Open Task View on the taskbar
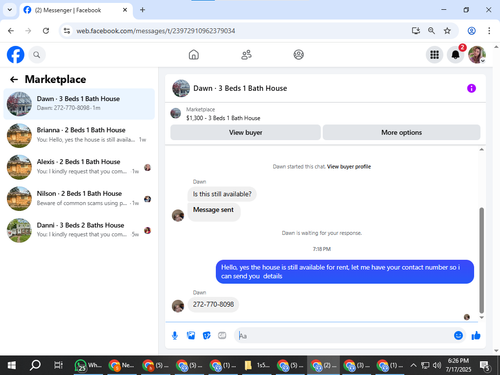This screenshot has height=375, width=500. coord(58,365)
